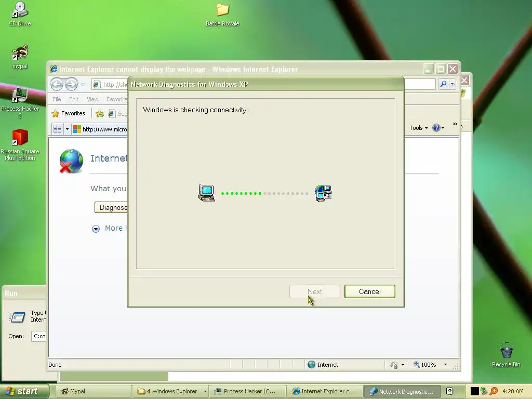Click the disabled Next button

point(314,291)
